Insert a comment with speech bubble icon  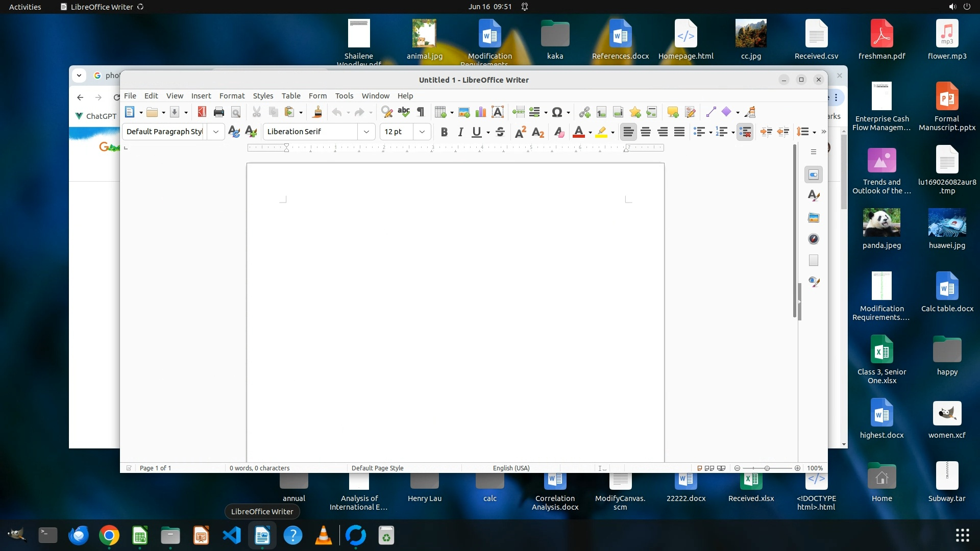672,112
